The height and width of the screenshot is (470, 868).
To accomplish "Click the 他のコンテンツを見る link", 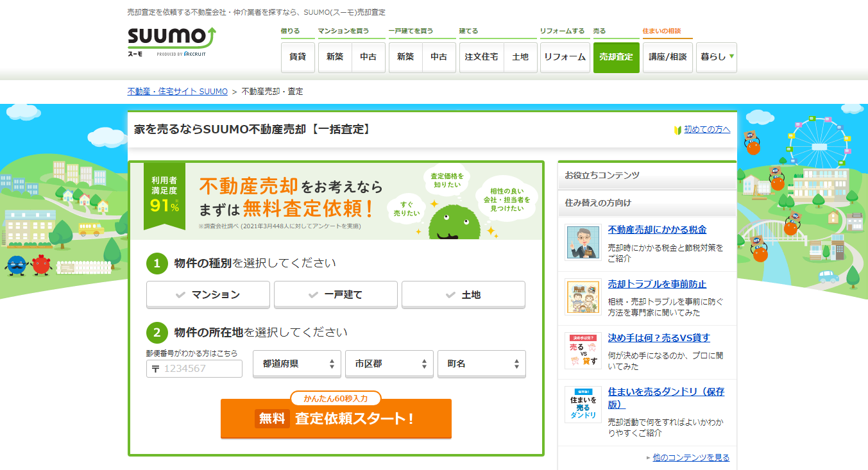I will click(691, 458).
